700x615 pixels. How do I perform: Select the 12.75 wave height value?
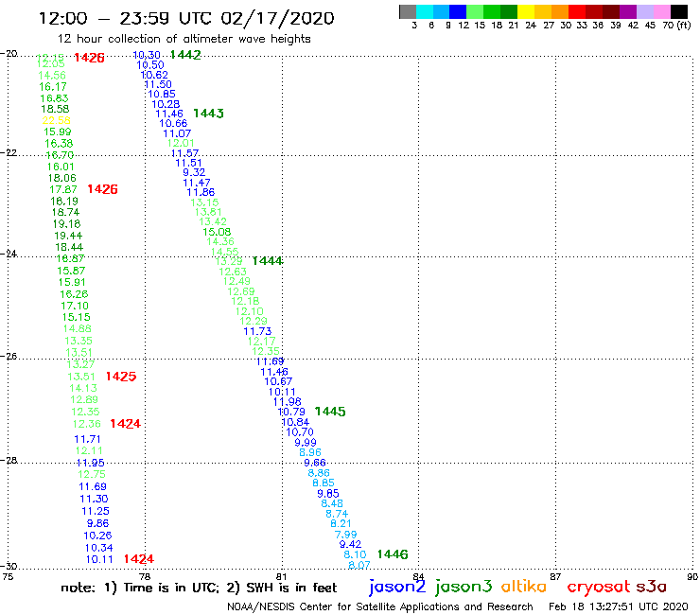click(92, 474)
